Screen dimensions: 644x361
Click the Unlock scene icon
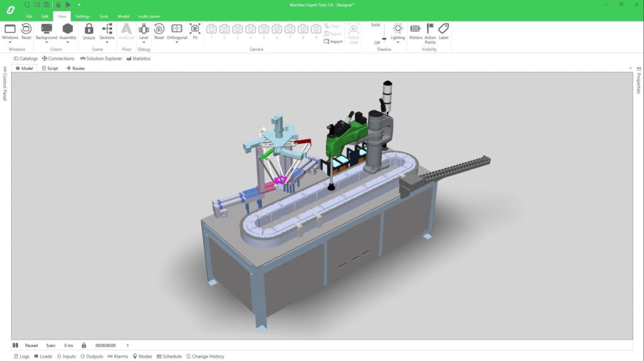point(89,31)
